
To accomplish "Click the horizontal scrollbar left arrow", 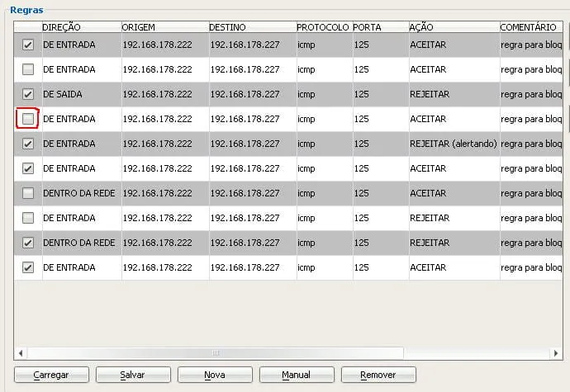I will pyautogui.click(x=21, y=352).
